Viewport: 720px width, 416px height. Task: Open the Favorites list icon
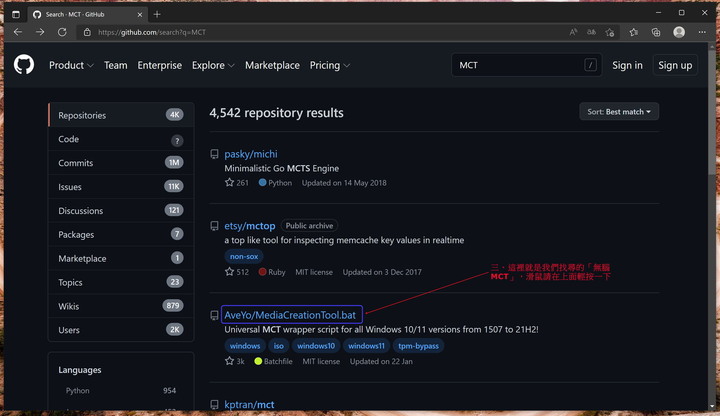point(634,32)
